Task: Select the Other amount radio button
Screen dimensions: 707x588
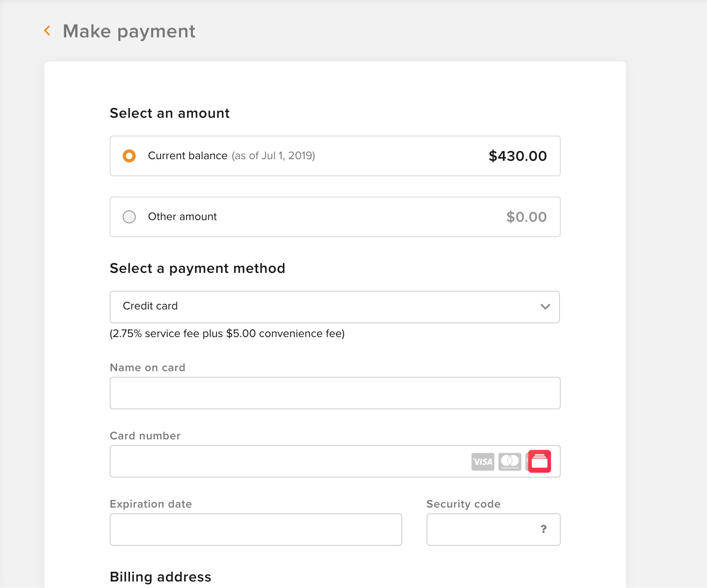Action: pyautogui.click(x=129, y=217)
